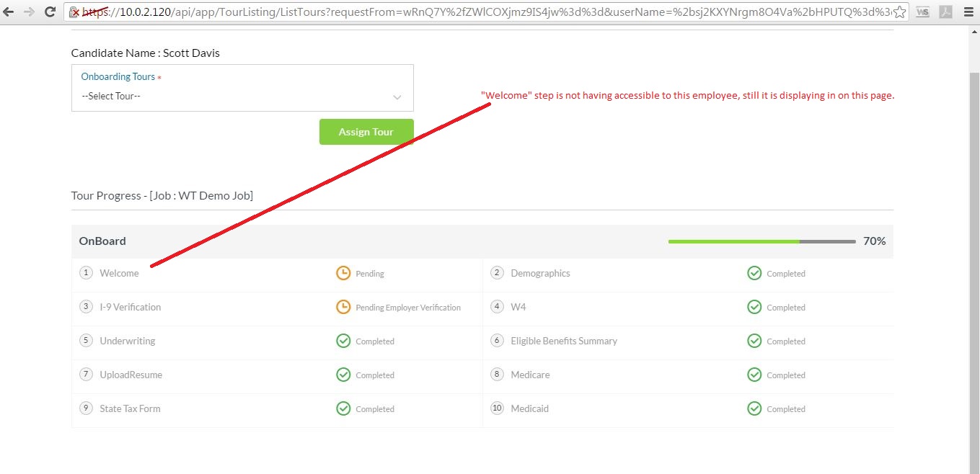980x474 pixels.
Task: Open the W4 tour step
Action: coord(518,307)
